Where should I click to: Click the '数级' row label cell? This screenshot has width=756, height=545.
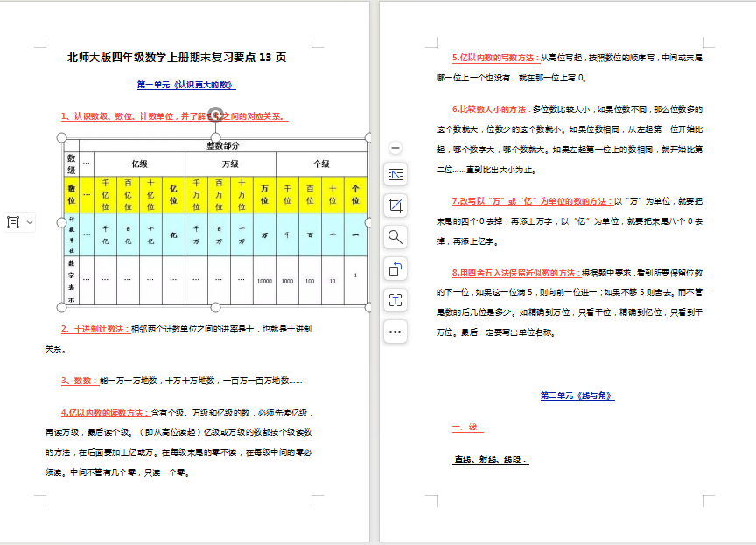72,164
